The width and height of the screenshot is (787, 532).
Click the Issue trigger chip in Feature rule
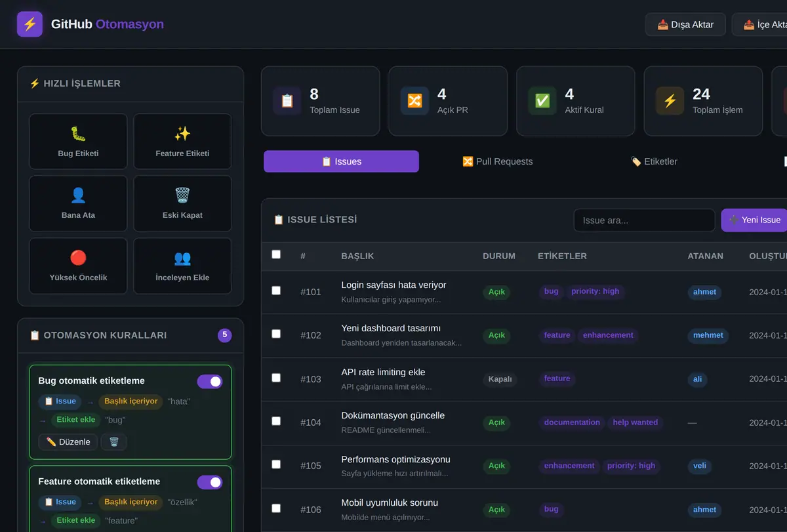60,502
